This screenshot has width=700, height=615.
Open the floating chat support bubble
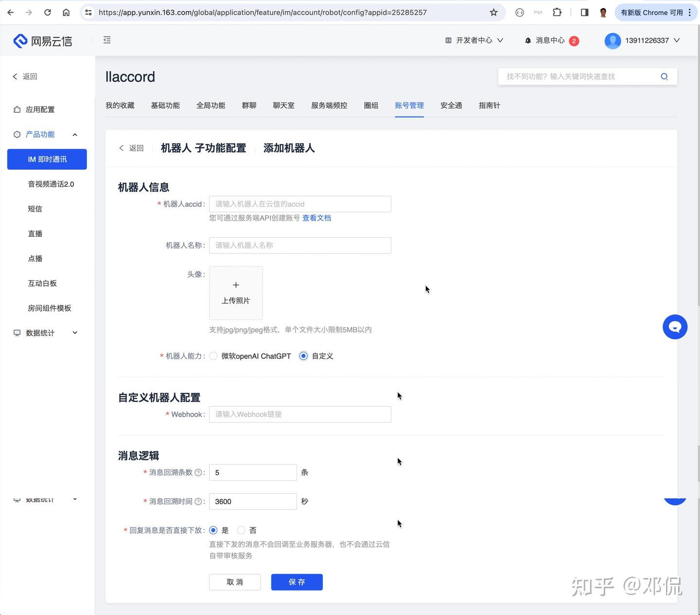point(675,327)
